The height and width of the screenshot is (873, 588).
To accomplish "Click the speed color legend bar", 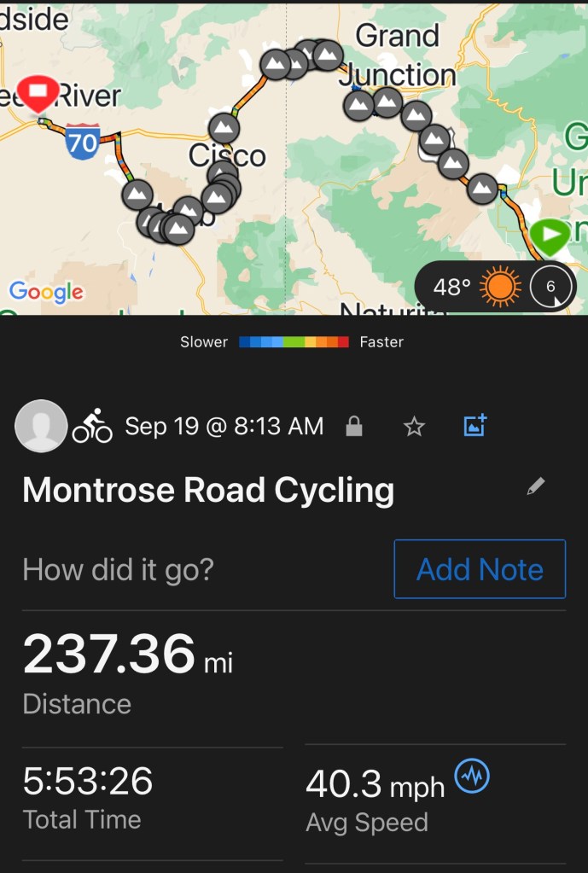I will 294,342.
